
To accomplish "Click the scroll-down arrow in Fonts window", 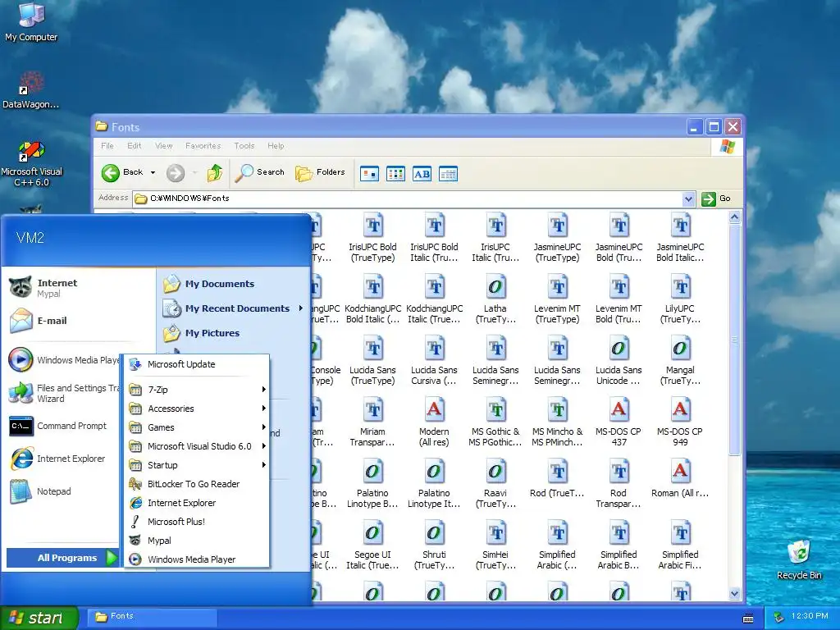I will point(734,594).
